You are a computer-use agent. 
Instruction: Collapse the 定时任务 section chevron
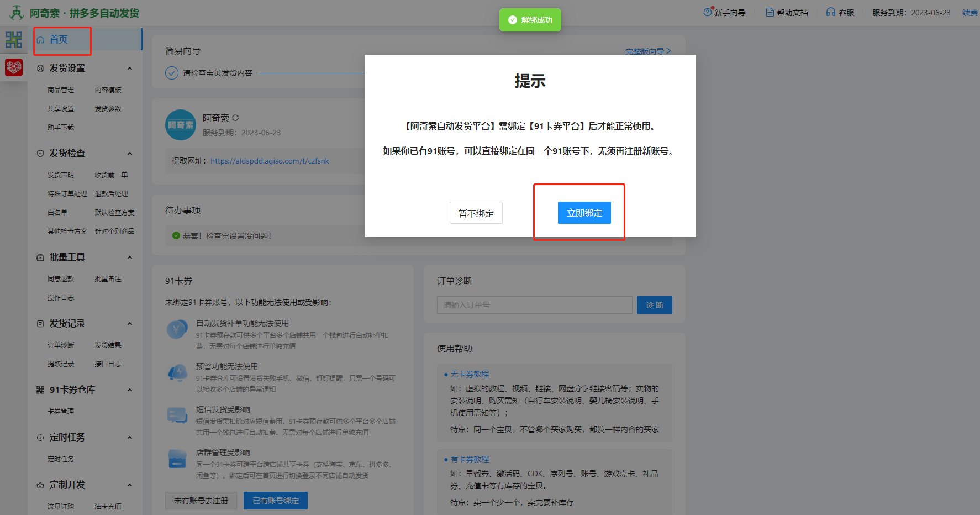(130, 438)
